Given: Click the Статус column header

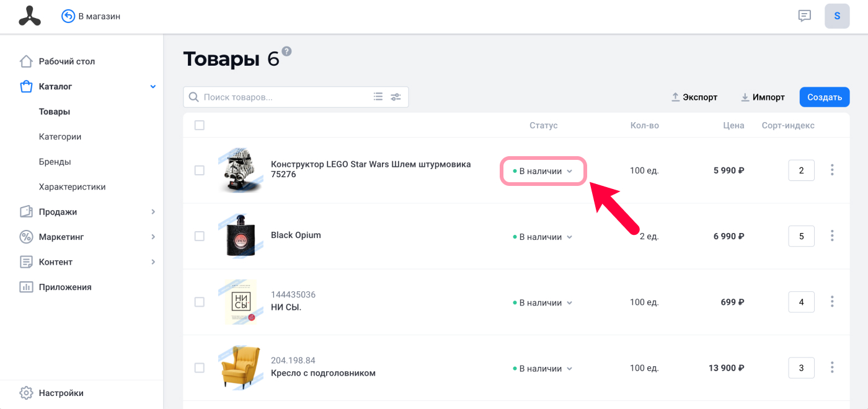Looking at the screenshot, I should (x=544, y=125).
